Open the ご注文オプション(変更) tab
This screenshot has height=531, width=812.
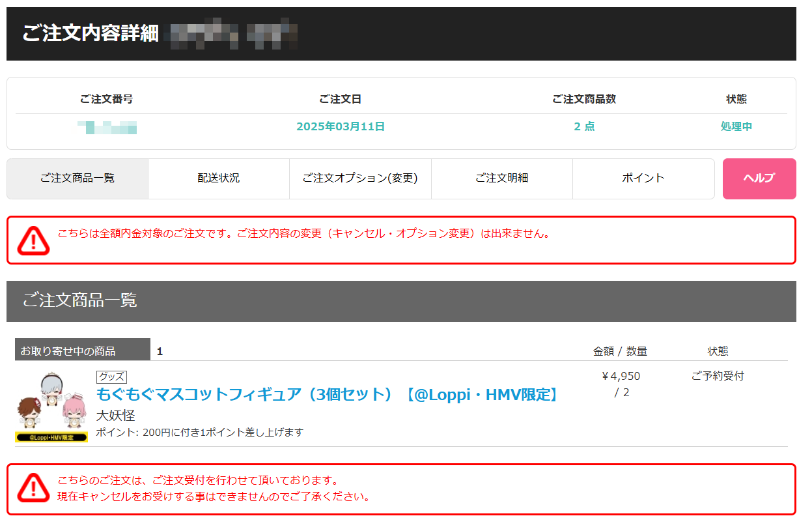(x=360, y=179)
